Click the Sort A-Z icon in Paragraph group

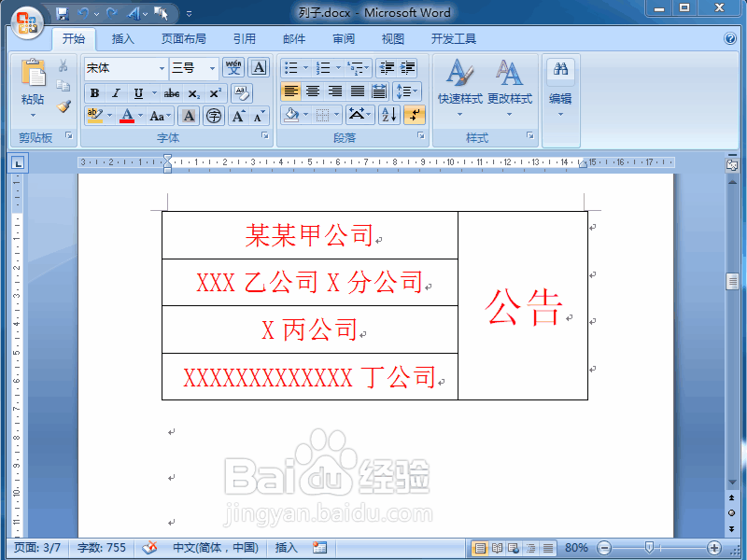[389, 115]
